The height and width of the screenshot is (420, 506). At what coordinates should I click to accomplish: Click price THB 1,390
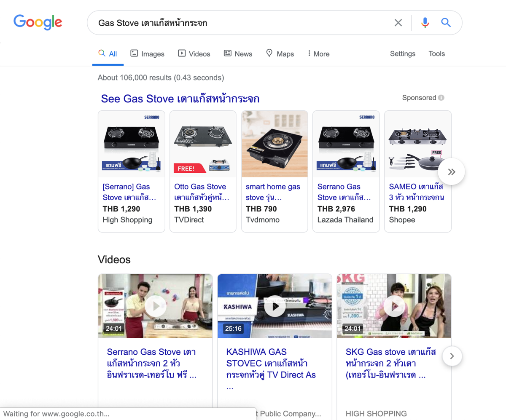click(193, 209)
